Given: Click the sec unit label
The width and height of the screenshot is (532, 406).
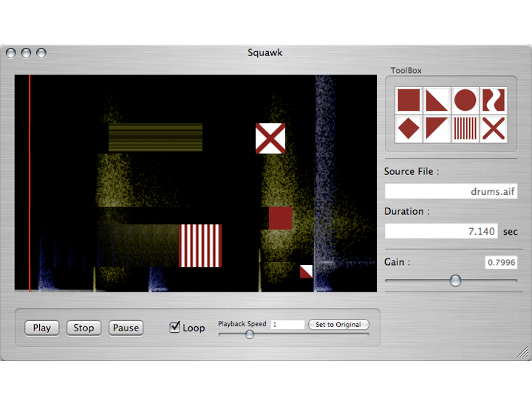Looking at the screenshot, I should [511, 232].
